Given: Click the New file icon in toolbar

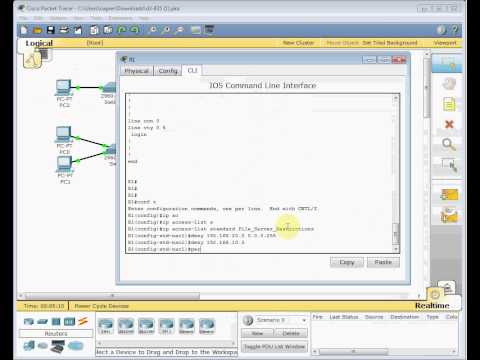Looking at the screenshot, I should 24,31.
